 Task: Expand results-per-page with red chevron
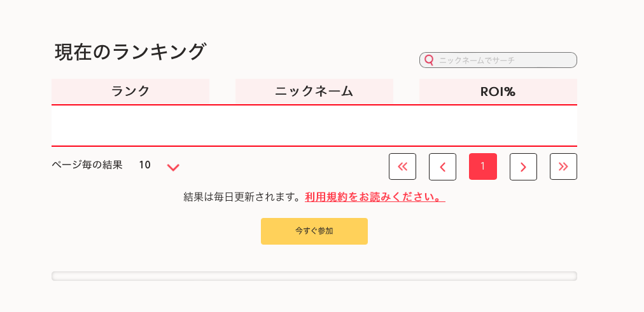pos(173,167)
